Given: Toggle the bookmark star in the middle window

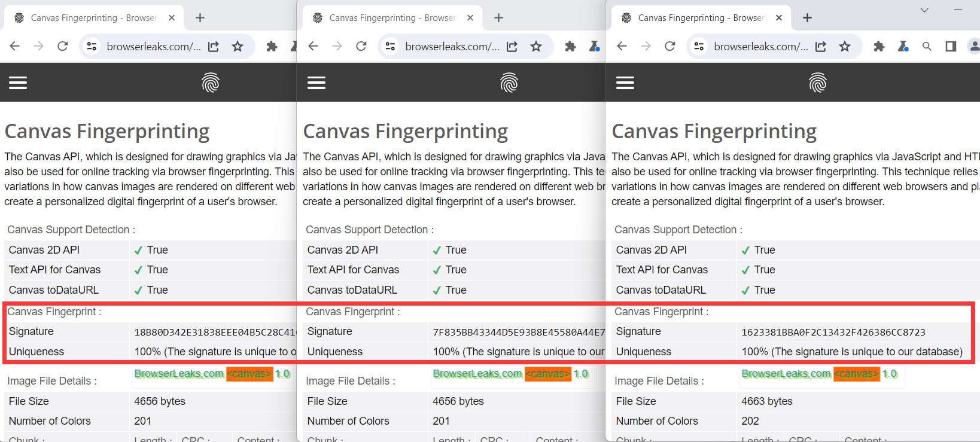Looking at the screenshot, I should pos(536,47).
